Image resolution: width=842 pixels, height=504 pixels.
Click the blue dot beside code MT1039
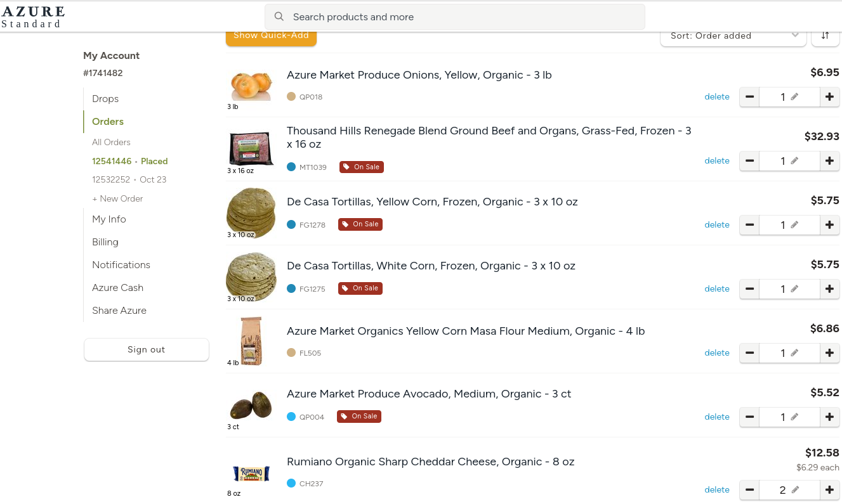[291, 167]
